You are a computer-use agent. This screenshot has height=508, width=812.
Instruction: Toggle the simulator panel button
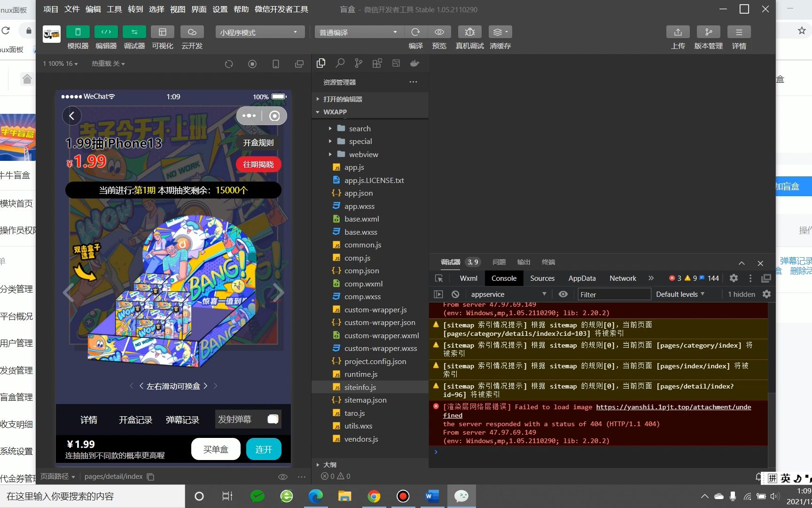[78, 32]
